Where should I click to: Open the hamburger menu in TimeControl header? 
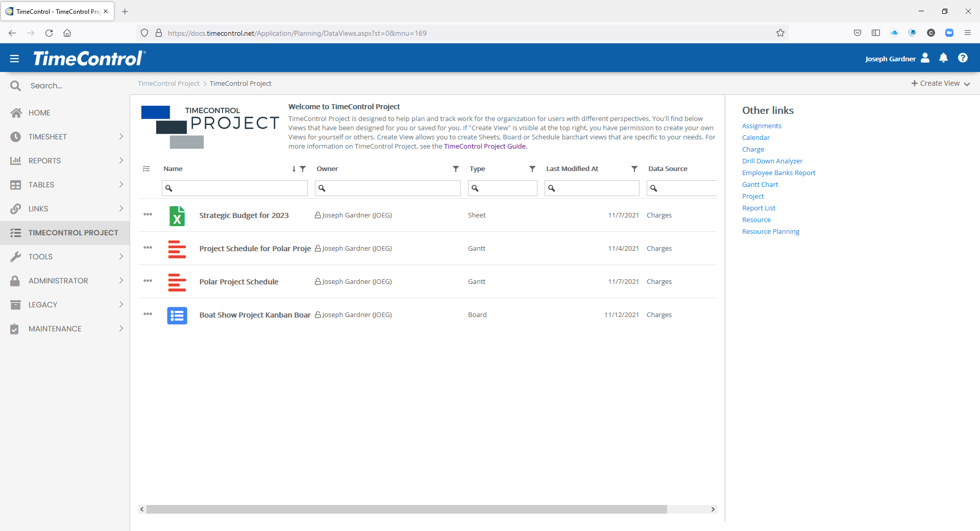tap(14, 59)
